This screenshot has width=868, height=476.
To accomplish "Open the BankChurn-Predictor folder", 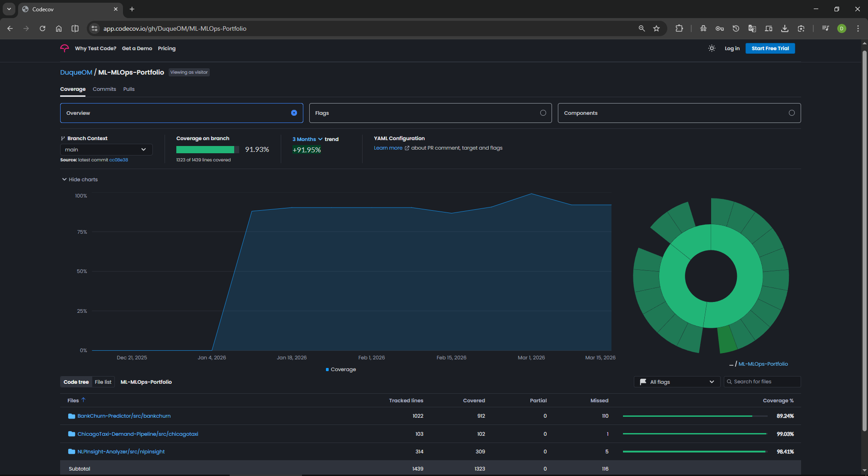I will click(123, 416).
